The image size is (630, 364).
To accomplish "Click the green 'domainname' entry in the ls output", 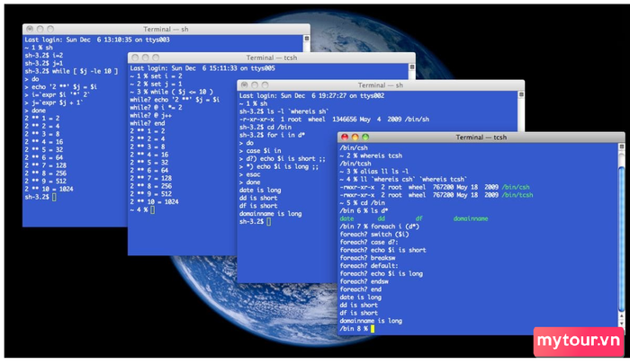I will click(471, 218).
